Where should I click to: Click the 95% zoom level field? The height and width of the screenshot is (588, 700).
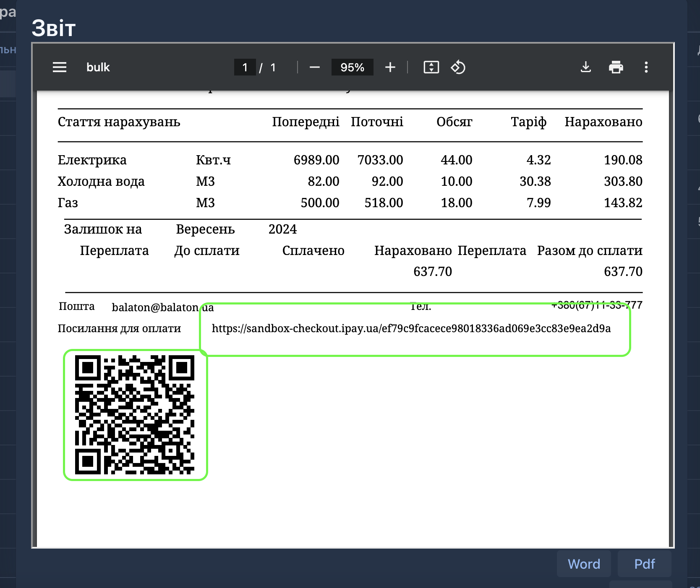(x=353, y=67)
